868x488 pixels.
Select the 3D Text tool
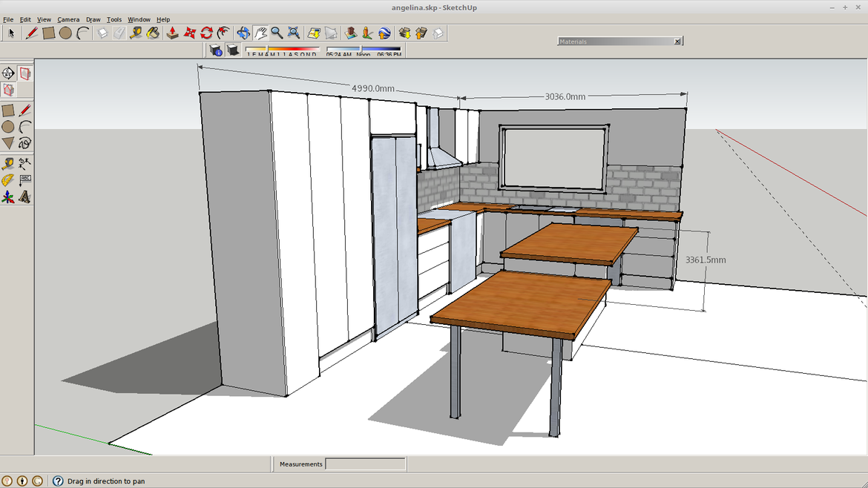pos(24,197)
